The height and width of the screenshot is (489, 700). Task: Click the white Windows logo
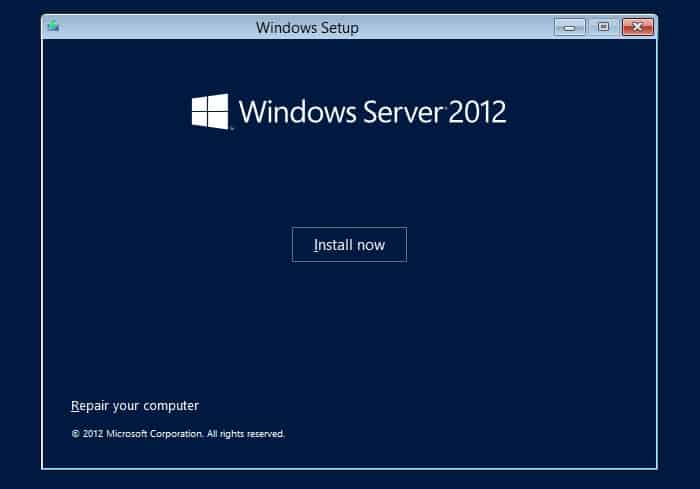point(210,111)
